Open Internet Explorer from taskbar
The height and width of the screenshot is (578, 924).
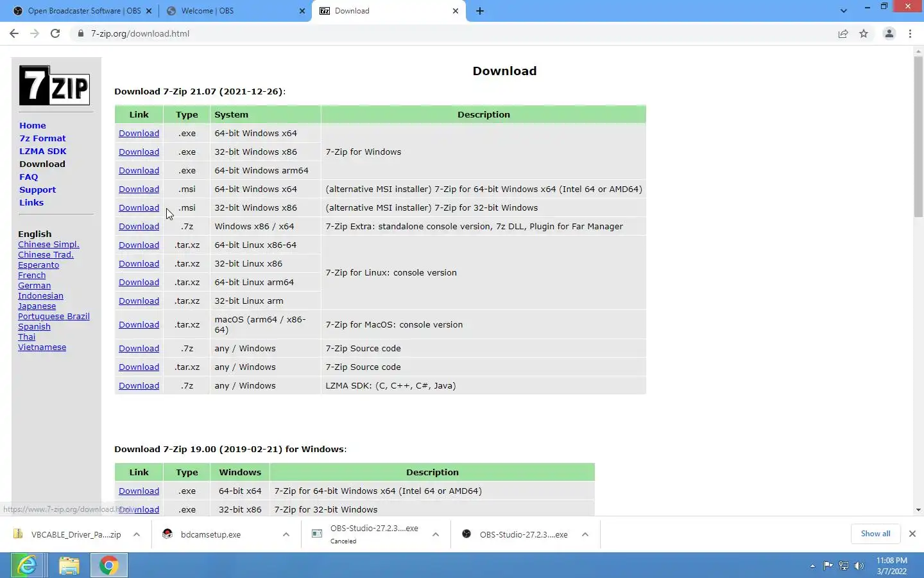coord(27,565)
